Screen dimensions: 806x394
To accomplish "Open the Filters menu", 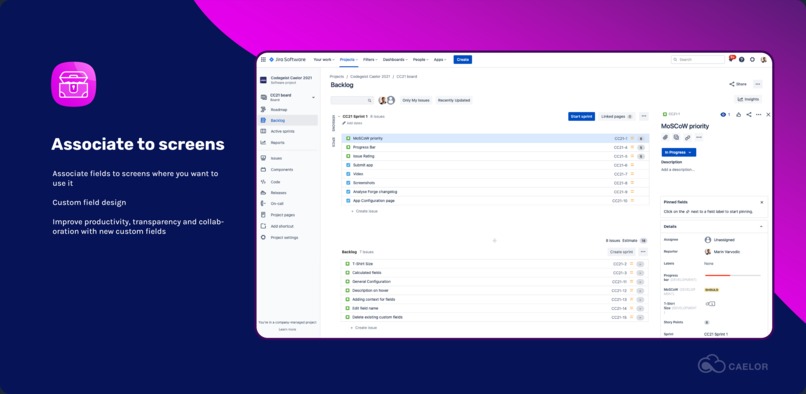I will click(x=370, y=60).
